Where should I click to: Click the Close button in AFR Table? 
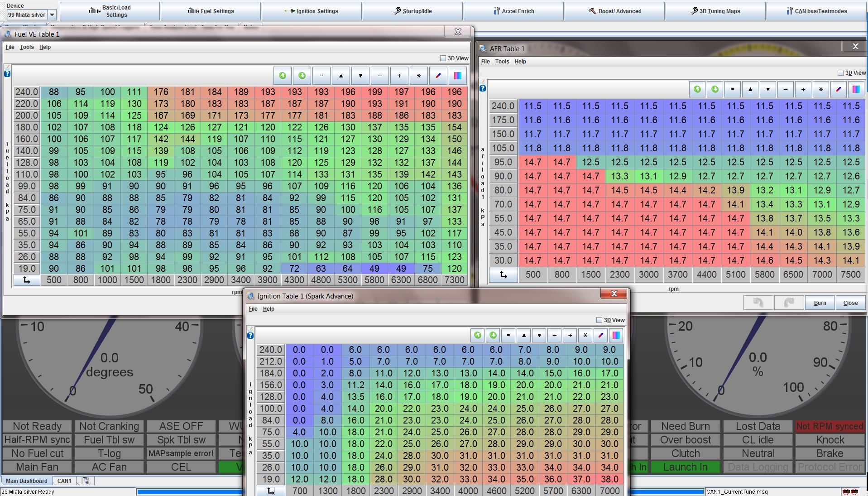(850, 303)
